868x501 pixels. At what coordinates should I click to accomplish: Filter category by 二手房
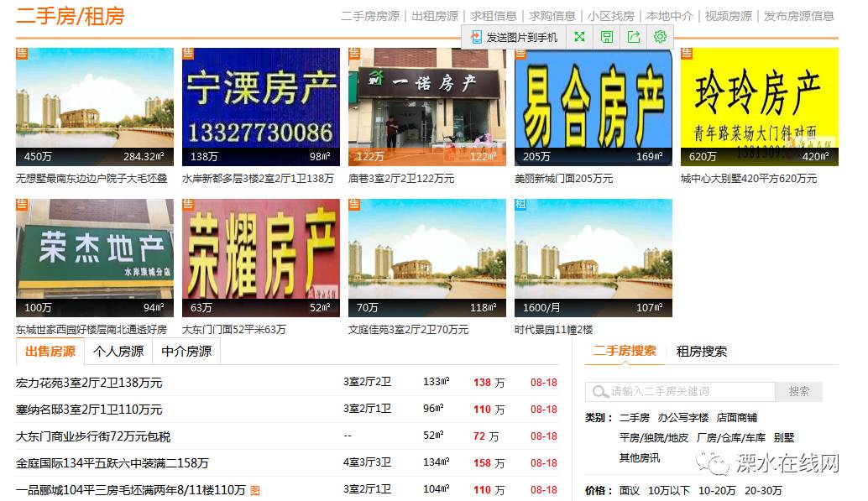coord(635,418)
